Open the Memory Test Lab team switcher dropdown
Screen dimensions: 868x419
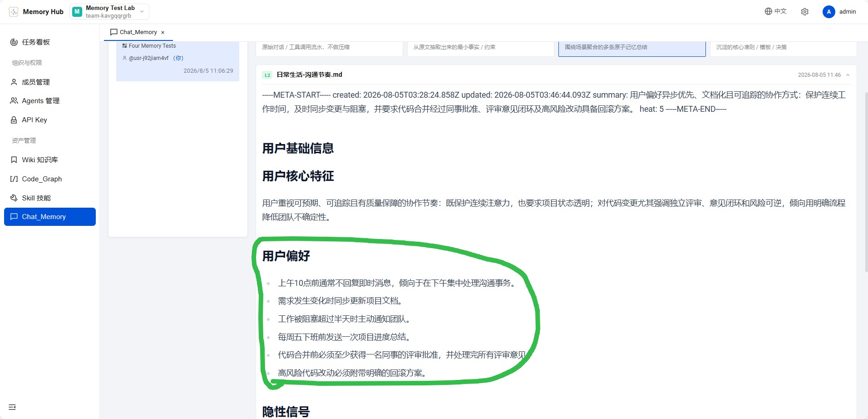109,12
